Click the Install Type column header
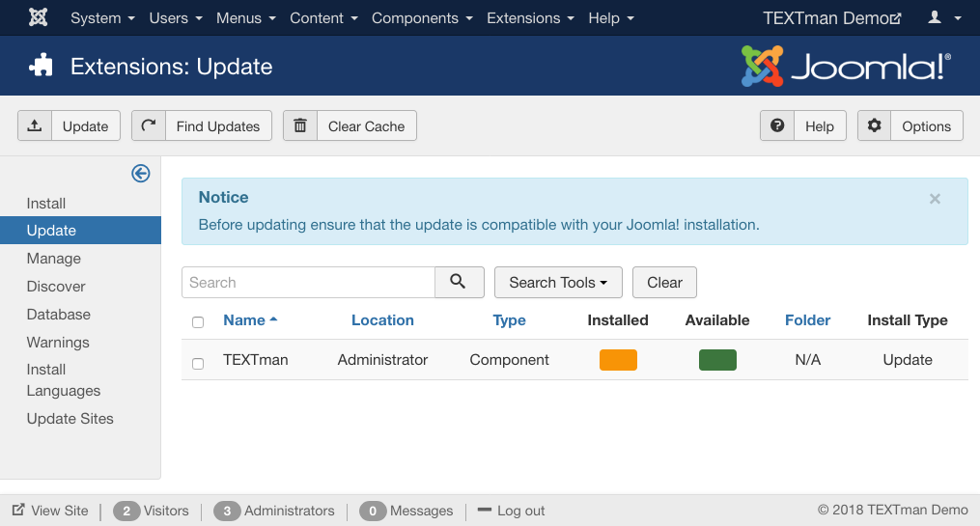Image resolution: width=980 pixels, height=526 pixels. [x=908, y=319]
